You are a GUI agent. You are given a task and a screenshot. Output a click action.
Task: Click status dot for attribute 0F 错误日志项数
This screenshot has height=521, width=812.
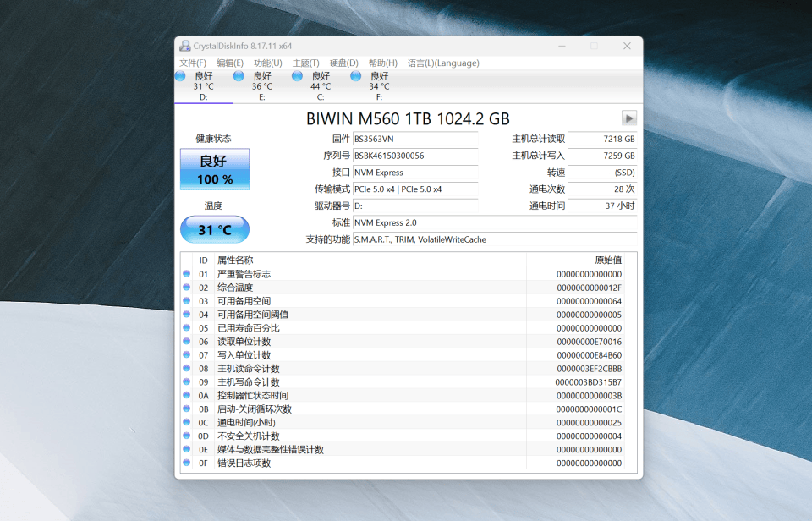click(x=186, y=462)
